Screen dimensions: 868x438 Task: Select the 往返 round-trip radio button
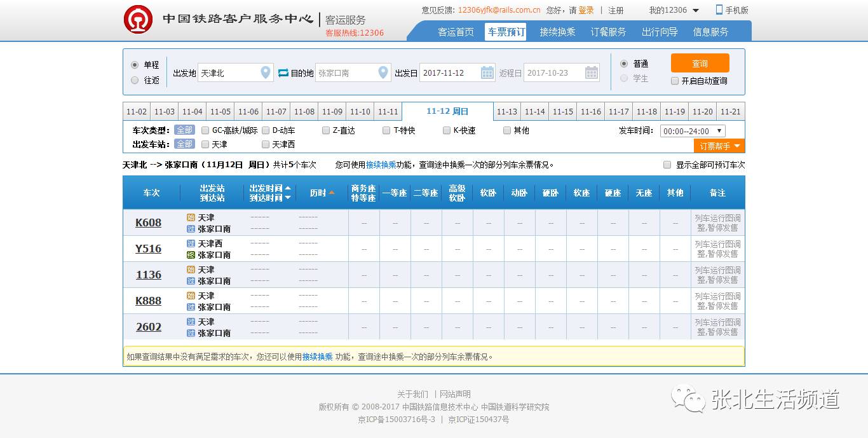coord(135,80)
